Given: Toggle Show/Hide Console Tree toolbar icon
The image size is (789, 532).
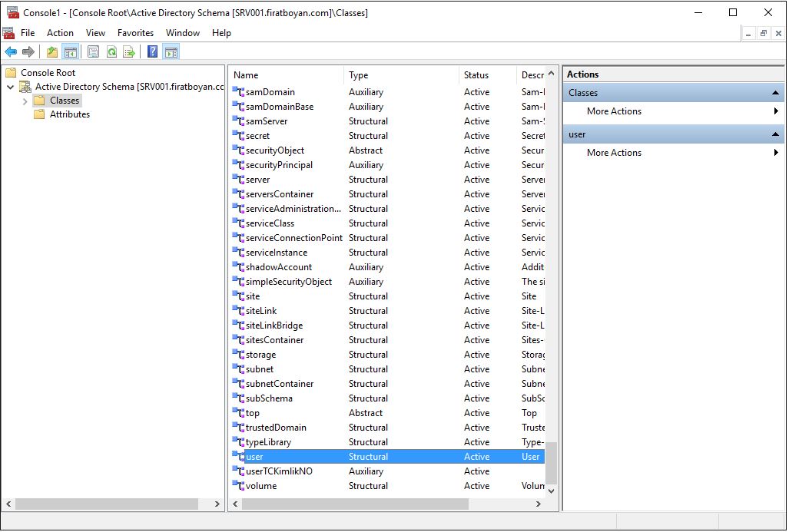Looking at the screenshot, I should click(x=70, y=51).
